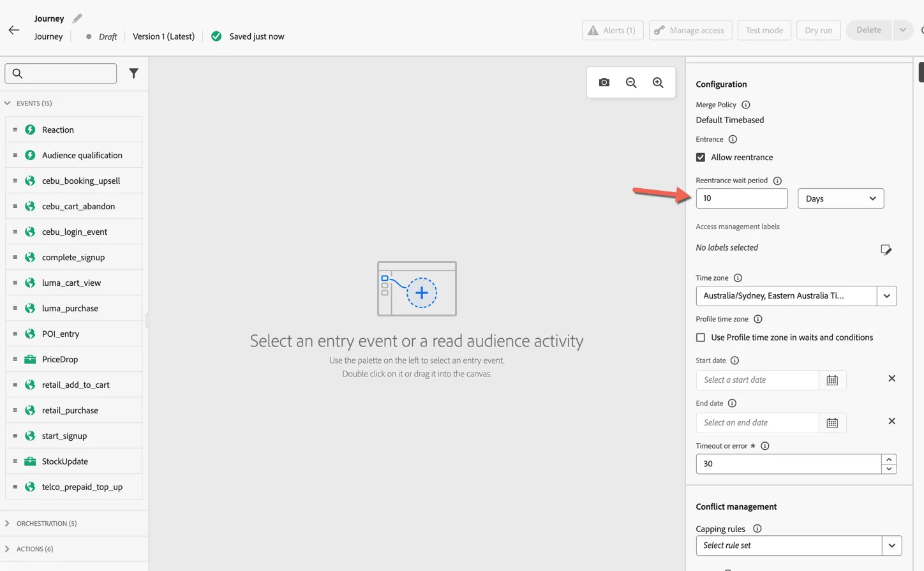Enable Use Profile time zone checkbox
Viewport: 924px width, 571px height.
701,337
